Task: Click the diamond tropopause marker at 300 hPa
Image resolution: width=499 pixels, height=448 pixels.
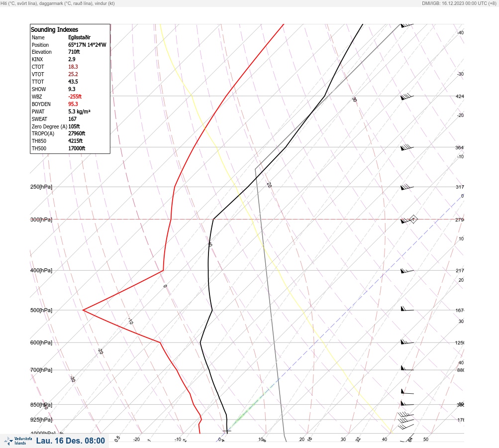Action: [x=413, y=220]
